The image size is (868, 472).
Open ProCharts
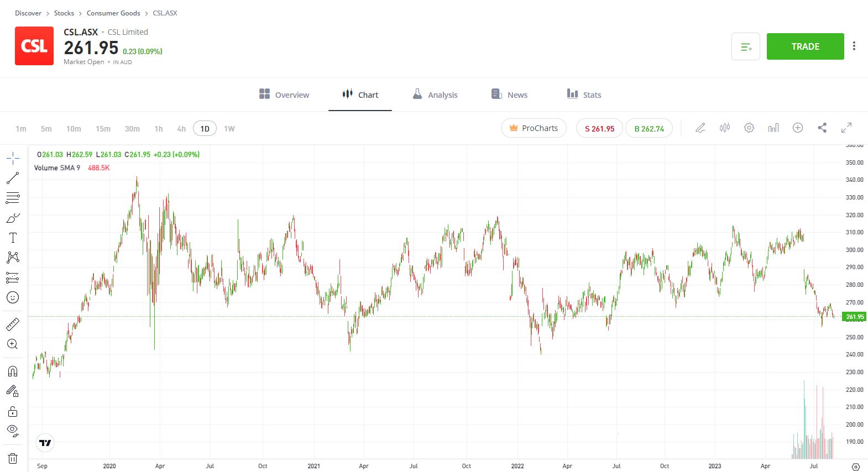(x=534, y=128)
